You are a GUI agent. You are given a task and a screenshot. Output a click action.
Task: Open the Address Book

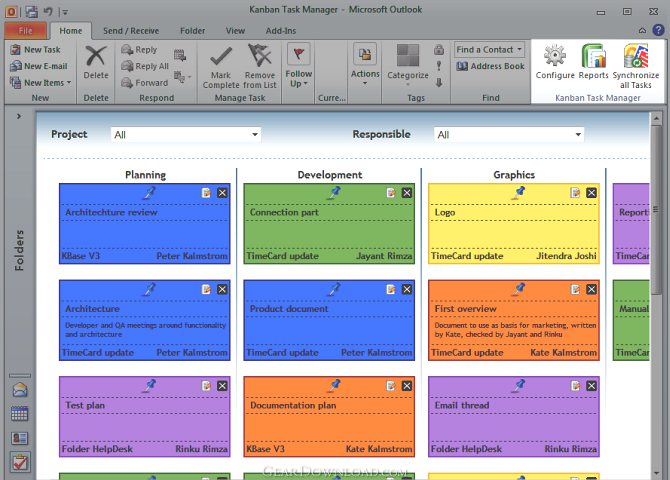pyautogui.click(x=490, y=66)
